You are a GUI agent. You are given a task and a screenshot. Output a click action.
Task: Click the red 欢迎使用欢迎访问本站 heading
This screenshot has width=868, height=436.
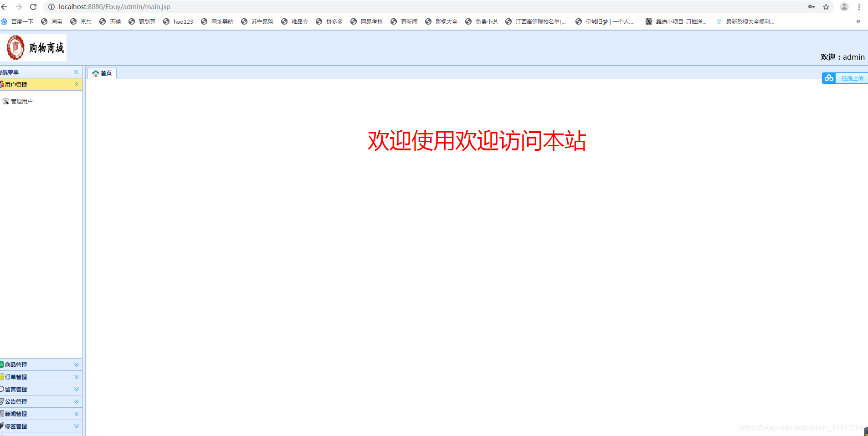click(x=477, y=140)
